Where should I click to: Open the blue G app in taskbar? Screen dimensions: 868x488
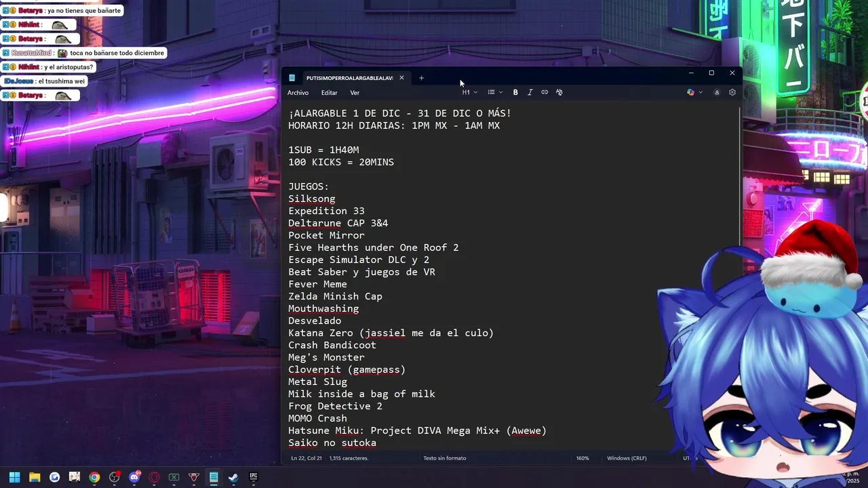point(54,477)
